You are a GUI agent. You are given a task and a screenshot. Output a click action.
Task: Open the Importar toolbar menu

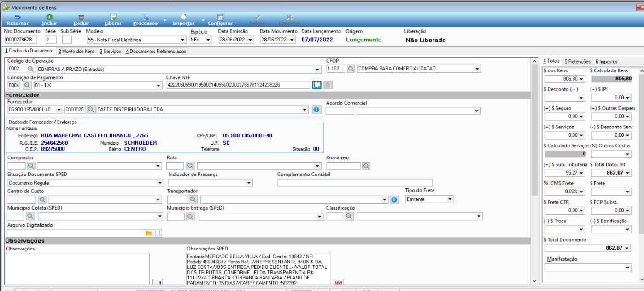click(x=184, y=20)
